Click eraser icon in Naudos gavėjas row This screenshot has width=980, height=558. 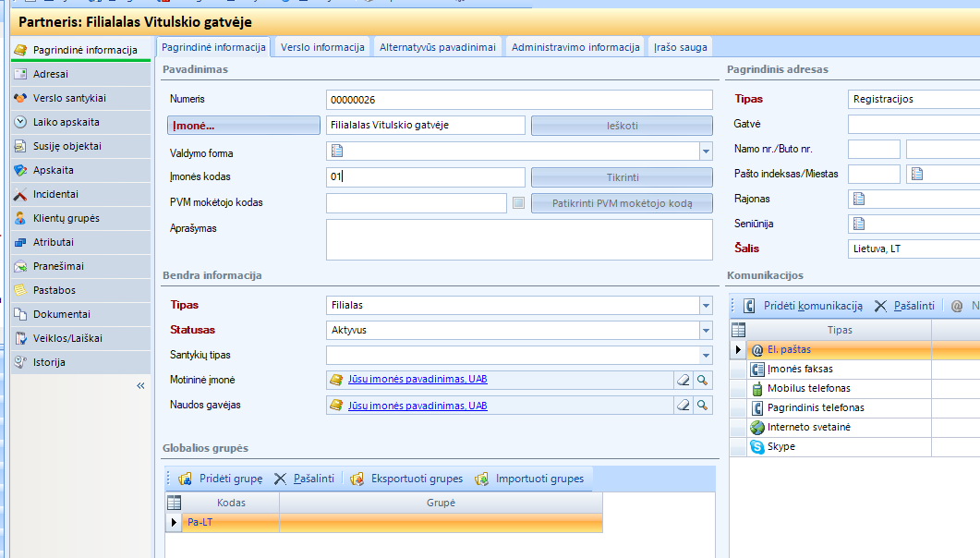(684, 406)
